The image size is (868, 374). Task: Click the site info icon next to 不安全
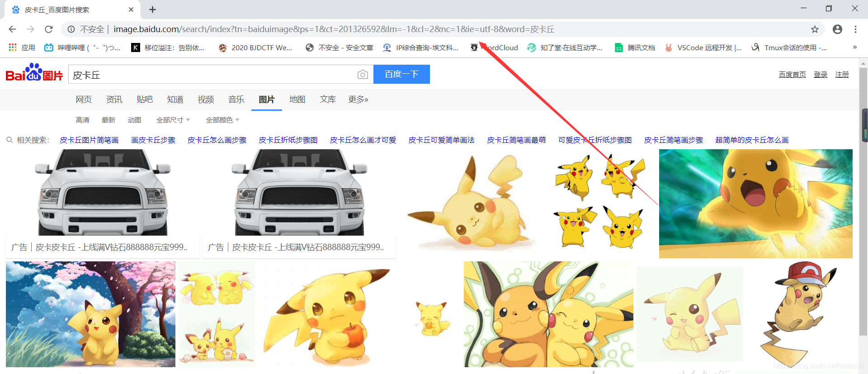tap(71, 29)
